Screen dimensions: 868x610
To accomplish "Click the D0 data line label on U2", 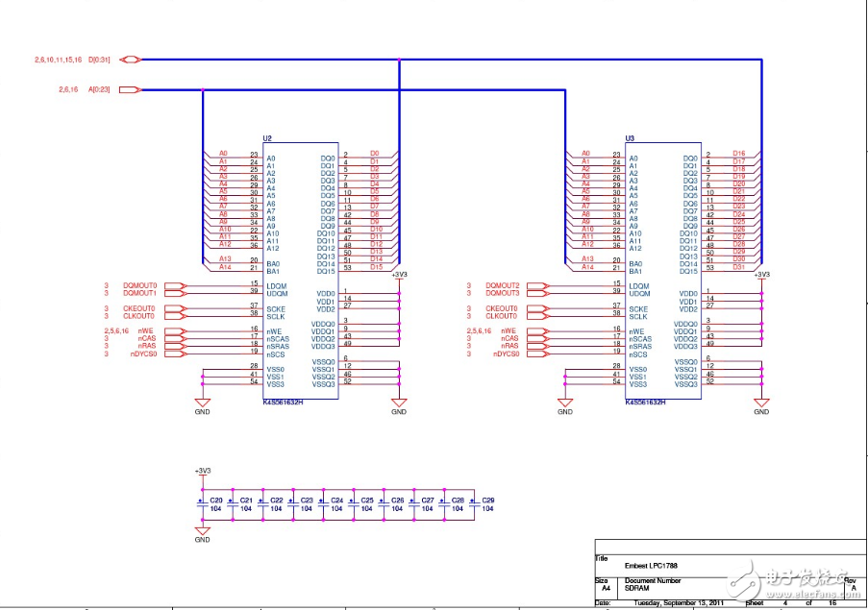I will tap(375, 154).
